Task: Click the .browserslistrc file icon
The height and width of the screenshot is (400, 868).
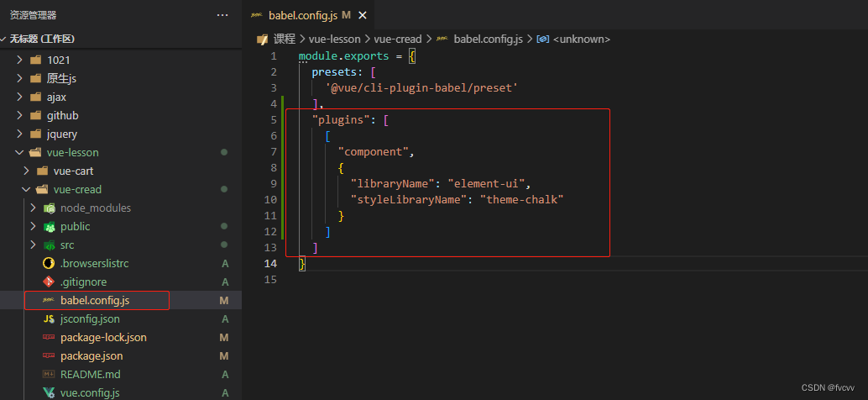Action: point(49,263)
